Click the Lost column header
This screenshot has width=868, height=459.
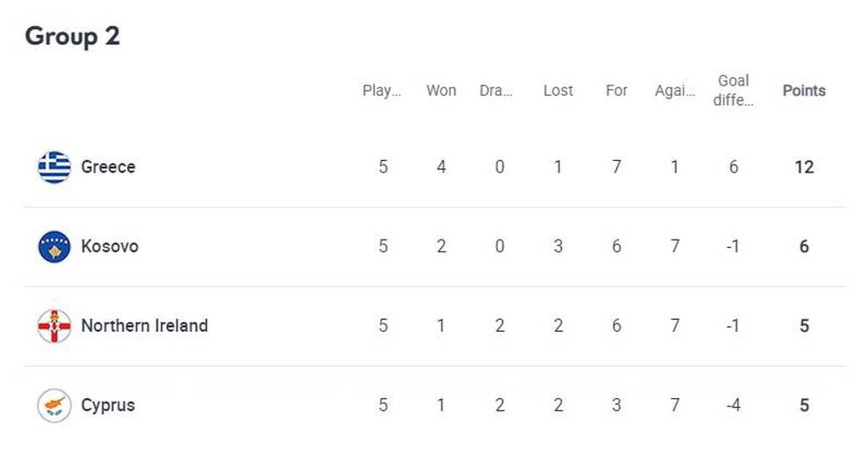click(x=558, y=91)
